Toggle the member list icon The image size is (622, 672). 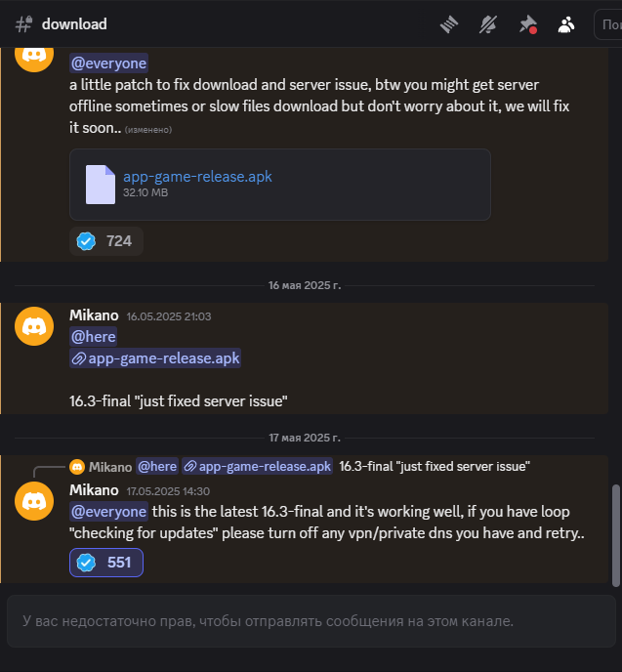[x=566, y=24]
